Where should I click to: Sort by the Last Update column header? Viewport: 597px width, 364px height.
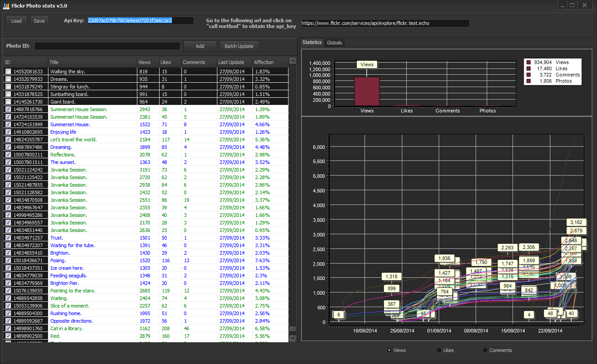[x=234, y=62]
